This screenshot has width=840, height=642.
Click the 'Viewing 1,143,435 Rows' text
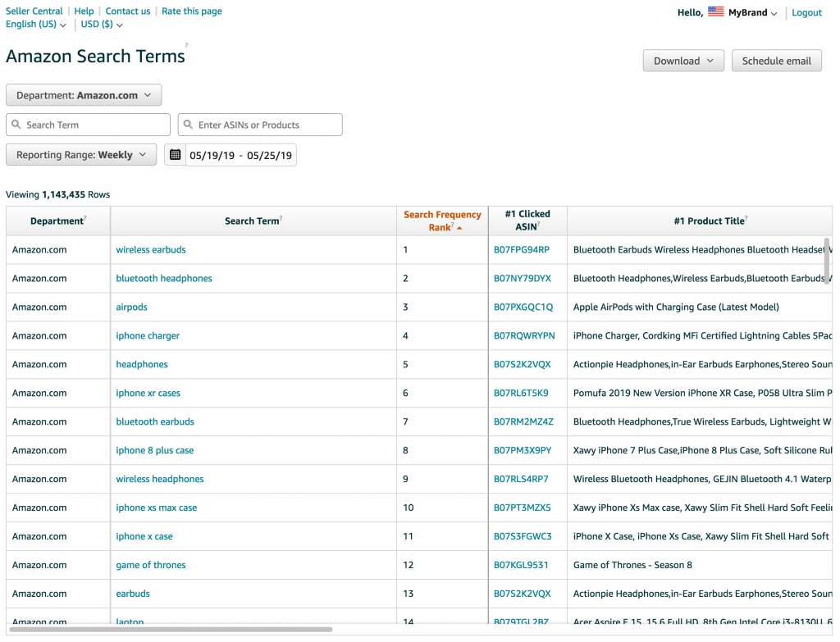58,194
